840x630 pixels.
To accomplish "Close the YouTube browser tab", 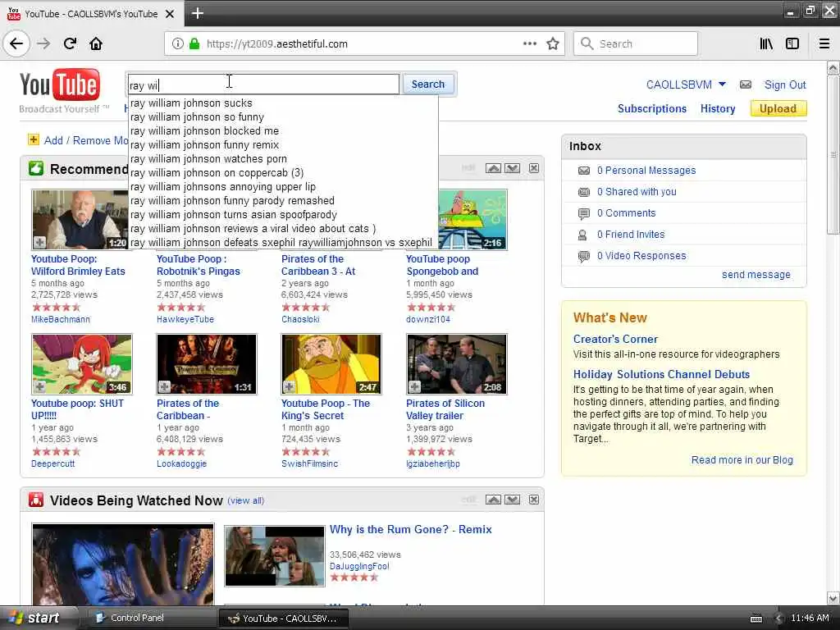I will pyautogui.click(x=170, y=13).
